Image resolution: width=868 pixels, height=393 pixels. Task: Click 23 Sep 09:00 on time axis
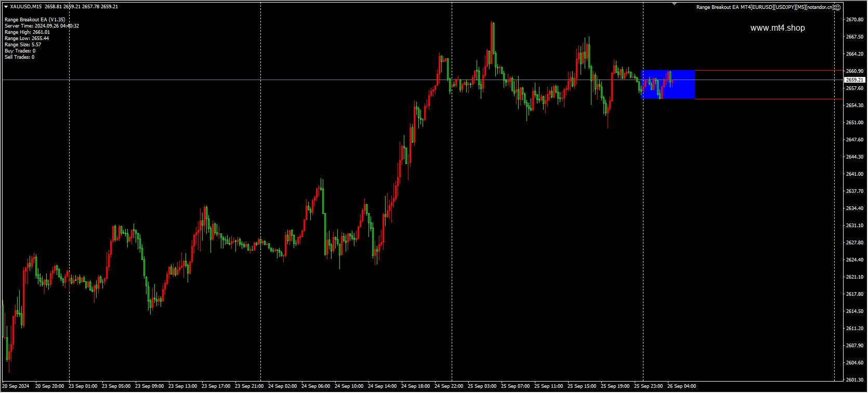[149, 387]
